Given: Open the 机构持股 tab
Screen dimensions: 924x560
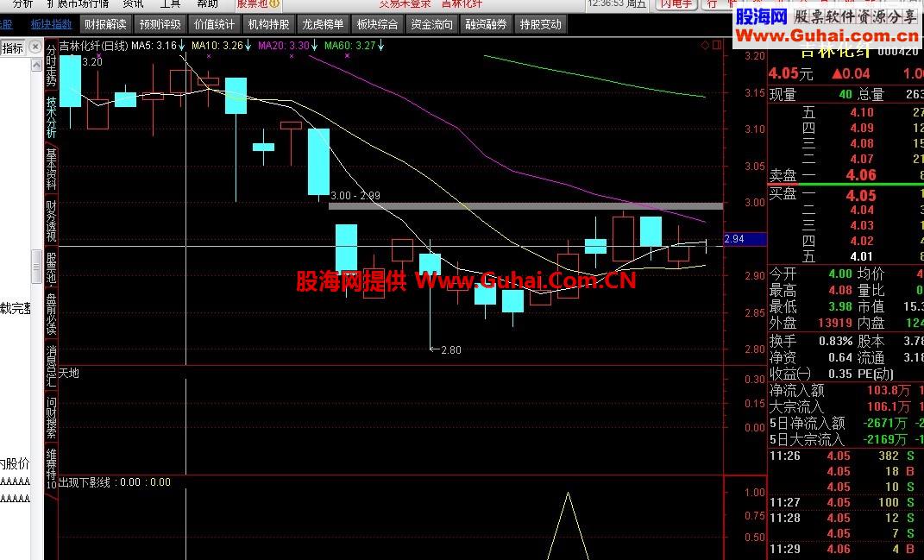Looking at the screenshot, I should (x=268, y=24).
